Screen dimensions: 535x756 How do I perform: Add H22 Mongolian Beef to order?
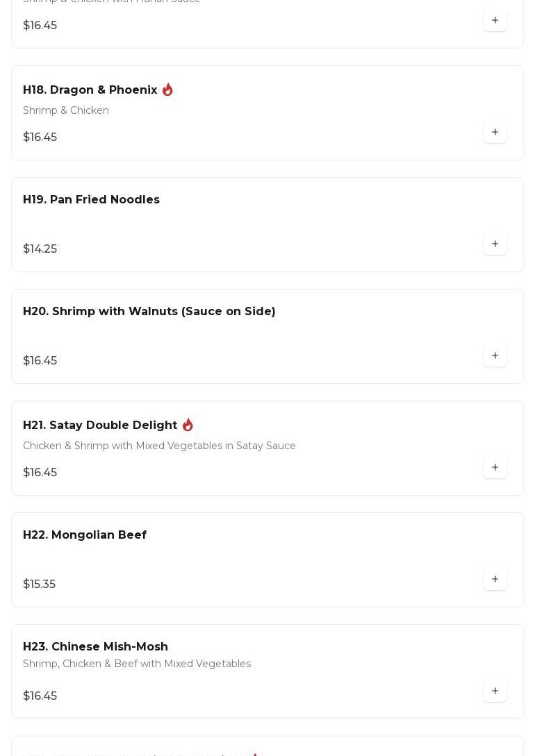(495, 579)
